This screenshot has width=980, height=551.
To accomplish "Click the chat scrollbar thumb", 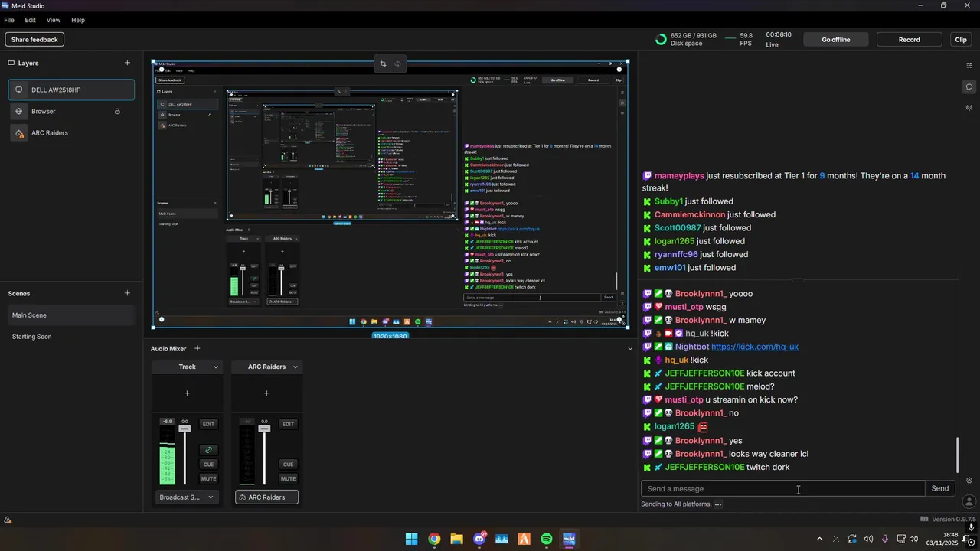I will pyautogui.click(x=958, y=455).
